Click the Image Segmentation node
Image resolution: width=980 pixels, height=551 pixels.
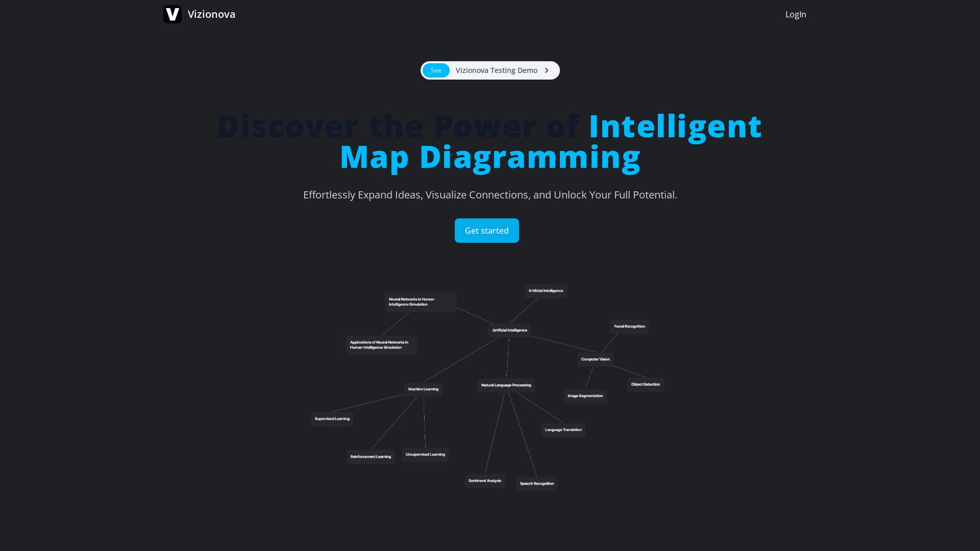585,396
